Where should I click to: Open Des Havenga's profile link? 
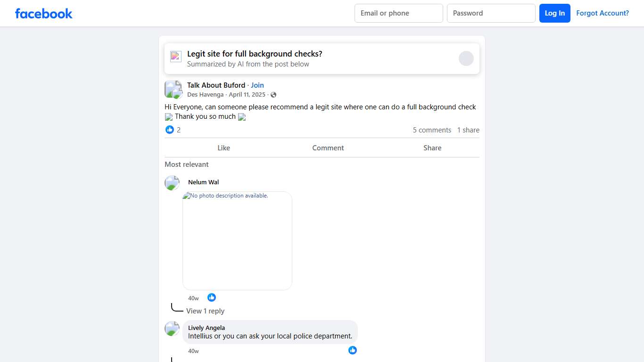pos(206,94)
